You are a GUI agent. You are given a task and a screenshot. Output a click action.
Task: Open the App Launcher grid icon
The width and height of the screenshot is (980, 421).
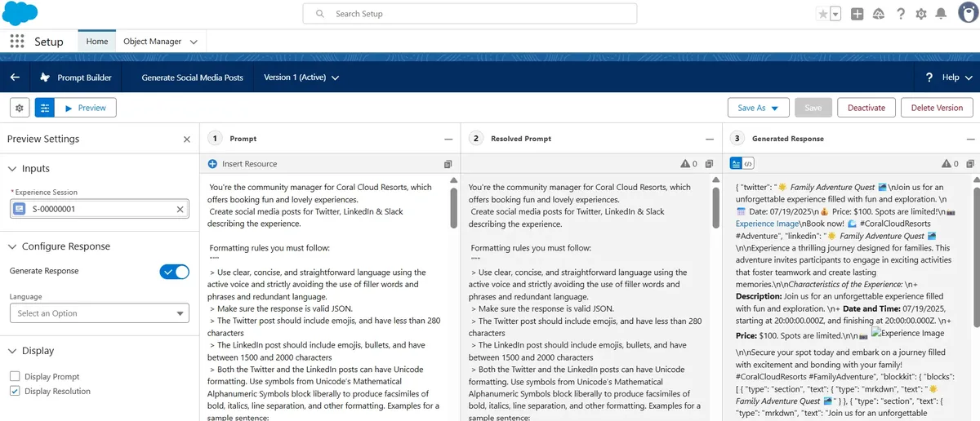point(17,42)
